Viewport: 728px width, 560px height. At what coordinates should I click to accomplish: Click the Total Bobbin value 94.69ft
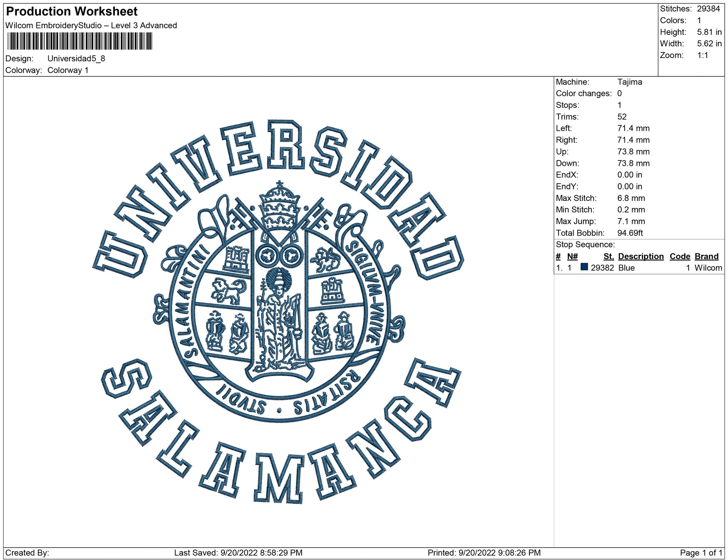630,233
